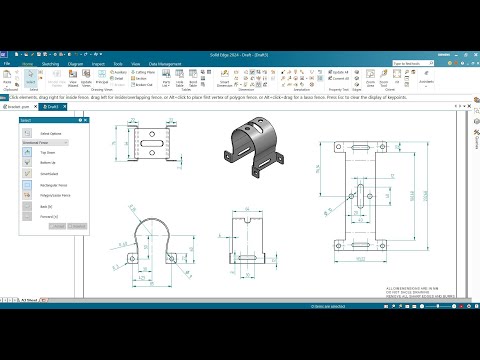Click the front view with arc profile
The height and width of the screenshot is (360, 480).
152,241
